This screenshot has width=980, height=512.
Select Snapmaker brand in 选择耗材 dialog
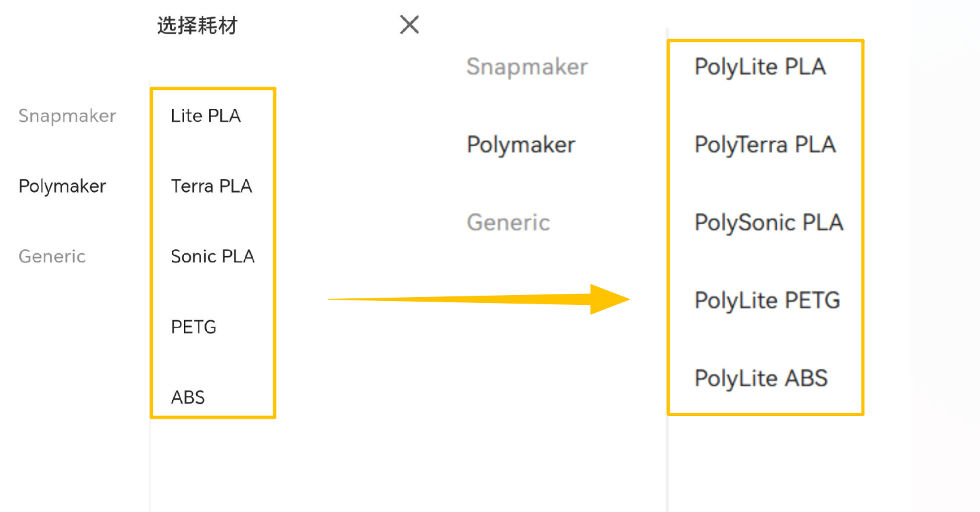[x=67, y=116]
